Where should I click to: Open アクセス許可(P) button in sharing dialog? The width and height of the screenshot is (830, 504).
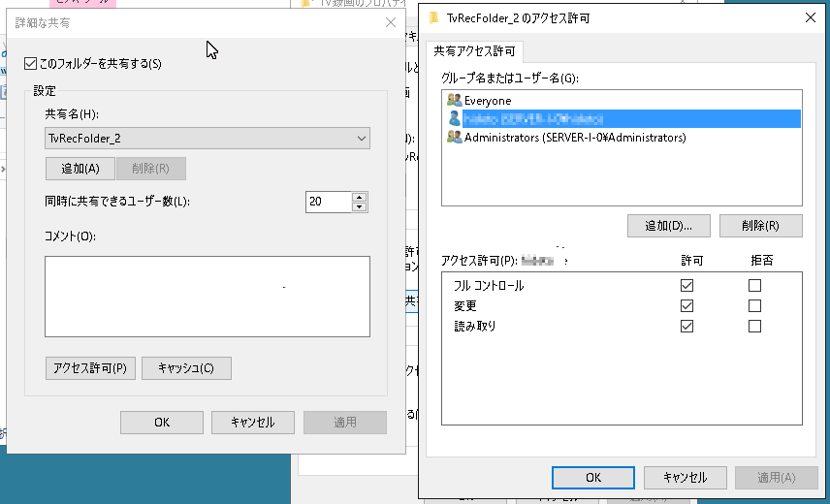click(90, 368)
